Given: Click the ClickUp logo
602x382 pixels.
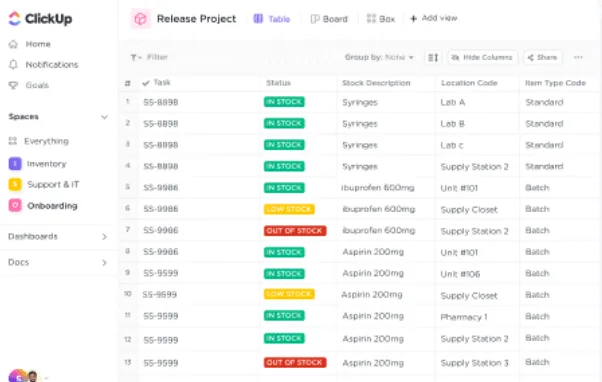Looking at the screenshot, I should point(40,18).
